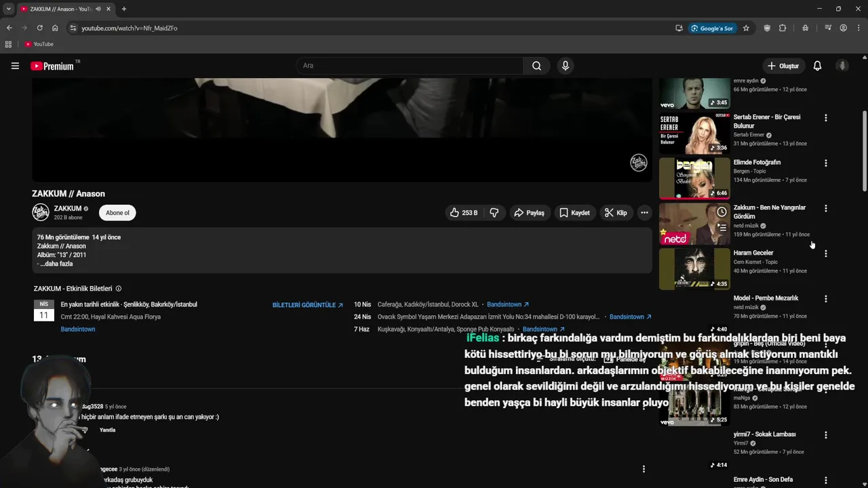Click the search magnifier button
868x488 pixels.
click(536, 66)
